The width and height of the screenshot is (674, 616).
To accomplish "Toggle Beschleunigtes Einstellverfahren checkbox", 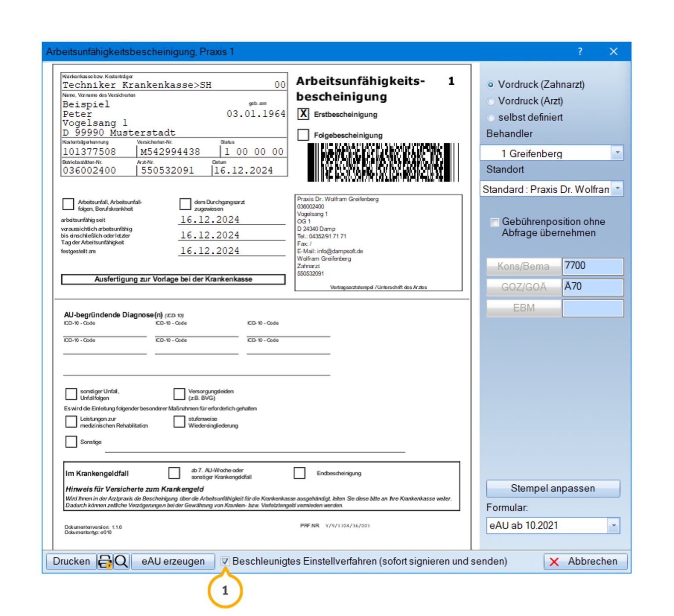I will 225,561.
